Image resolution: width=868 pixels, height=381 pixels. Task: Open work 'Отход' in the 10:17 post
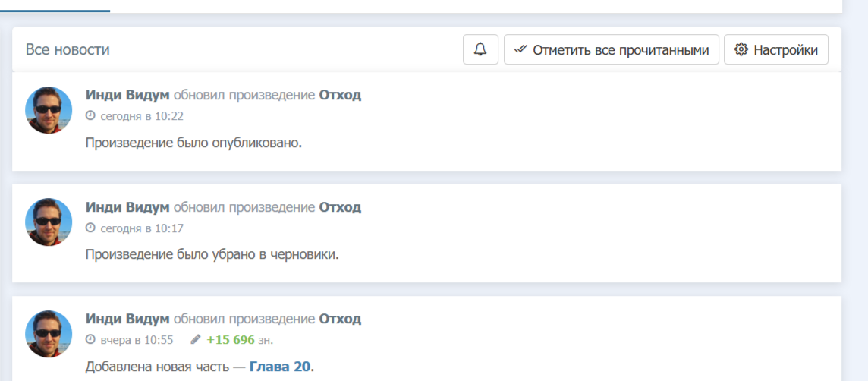[340, 207]
